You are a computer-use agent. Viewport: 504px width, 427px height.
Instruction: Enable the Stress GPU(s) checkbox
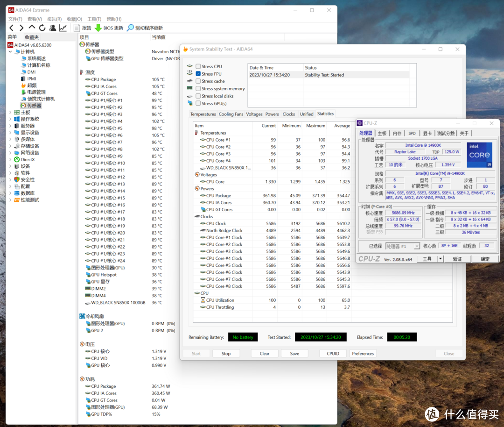click(198, 104)
